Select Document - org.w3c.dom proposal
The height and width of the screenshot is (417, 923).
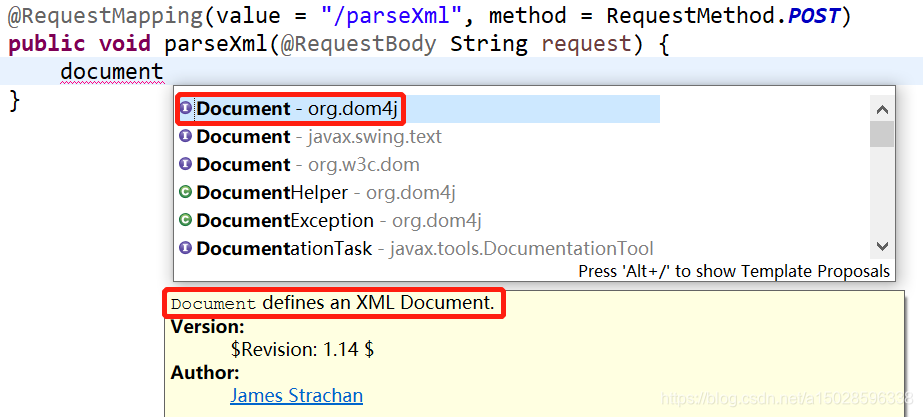[x=419, y=164]
